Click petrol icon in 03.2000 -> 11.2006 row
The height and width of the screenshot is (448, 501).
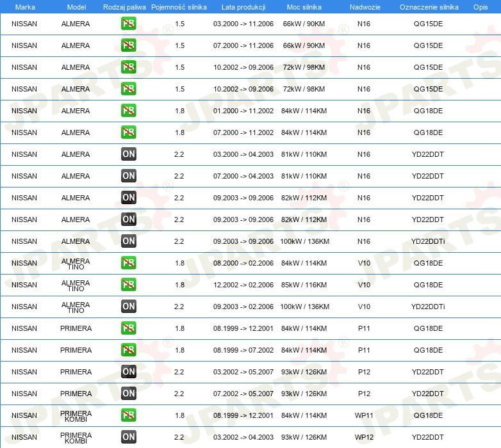128,24
